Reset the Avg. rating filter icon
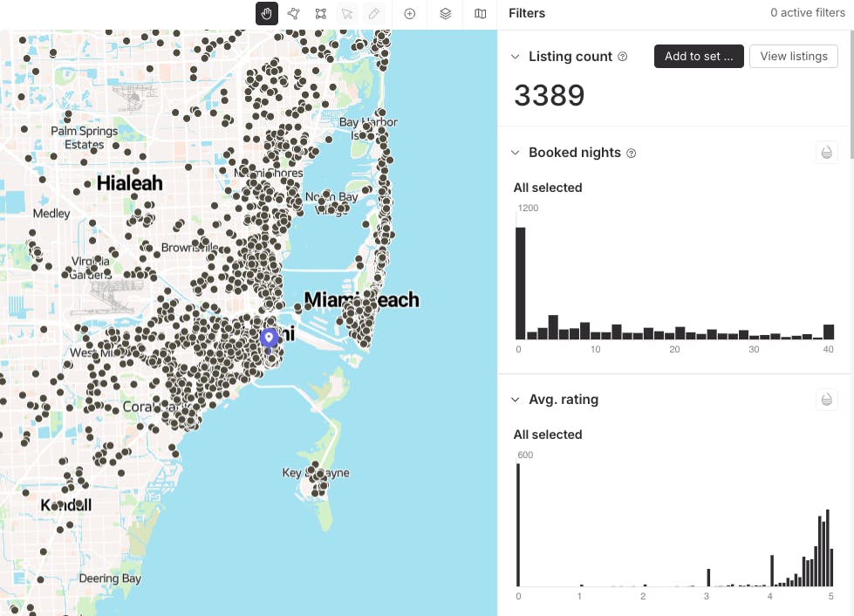Screen dimensions: 854x616 [x=826, y=400]
